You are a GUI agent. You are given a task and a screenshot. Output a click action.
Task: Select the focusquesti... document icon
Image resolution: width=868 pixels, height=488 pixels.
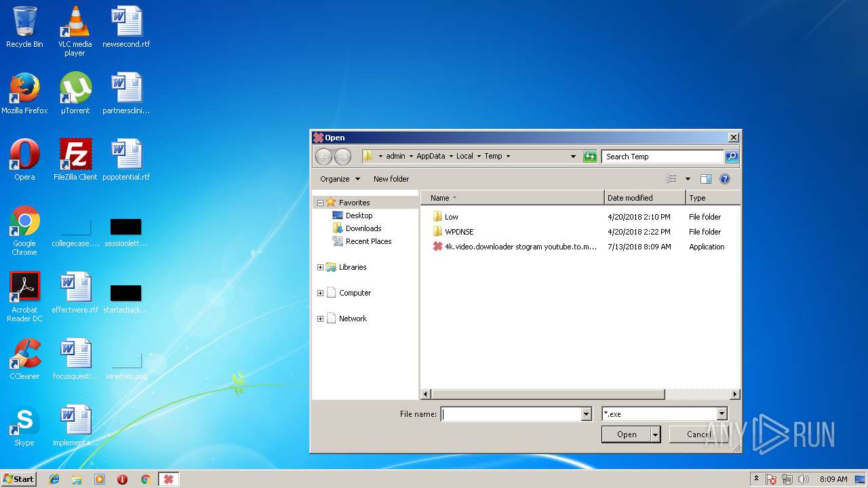[75, 359]
